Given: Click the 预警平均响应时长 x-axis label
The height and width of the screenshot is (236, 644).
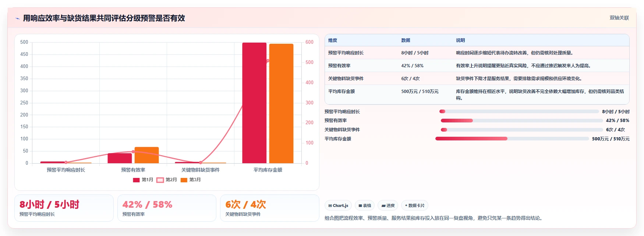Looking at the screenshot, I should coord(66,170).
